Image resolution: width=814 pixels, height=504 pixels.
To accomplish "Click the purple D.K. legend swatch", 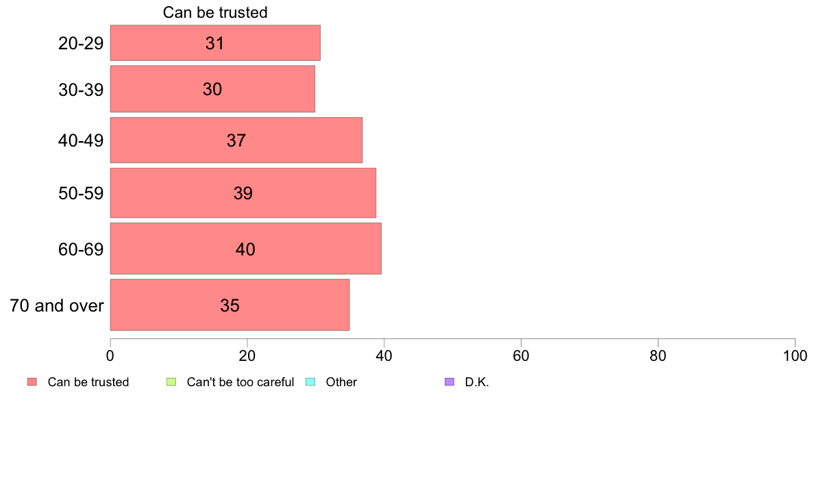I will [449, 382].
